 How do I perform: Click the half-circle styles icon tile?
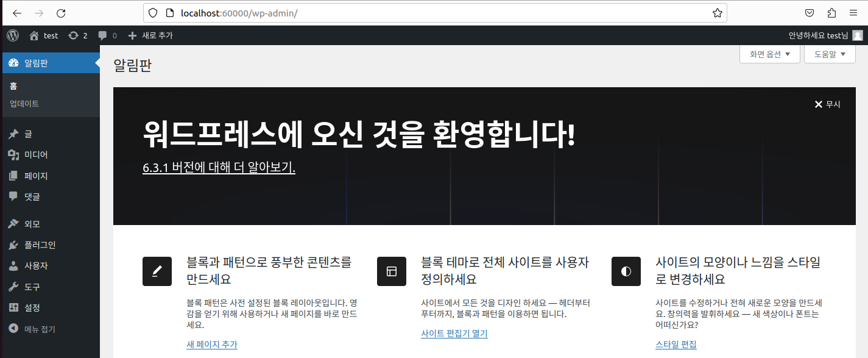[x=626, y=271]
